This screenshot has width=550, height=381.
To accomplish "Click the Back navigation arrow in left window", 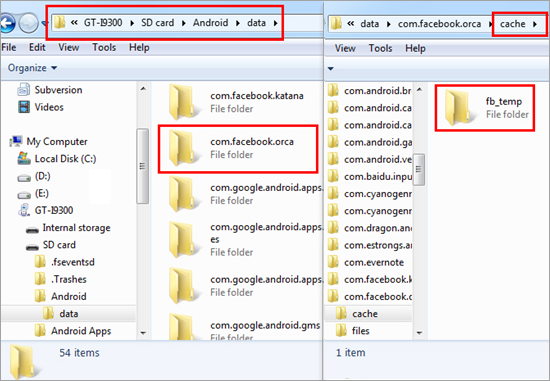I will point(7,23).
